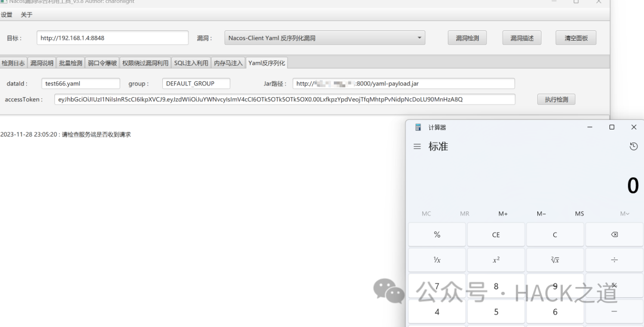Click the percent key on calculator

point(437,235)
